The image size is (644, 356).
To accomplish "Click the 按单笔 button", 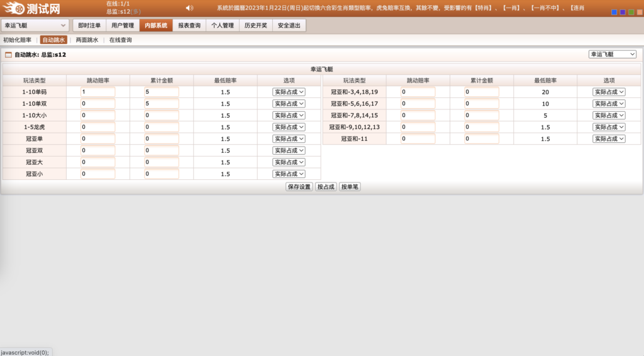I will (x=350, y=187).
